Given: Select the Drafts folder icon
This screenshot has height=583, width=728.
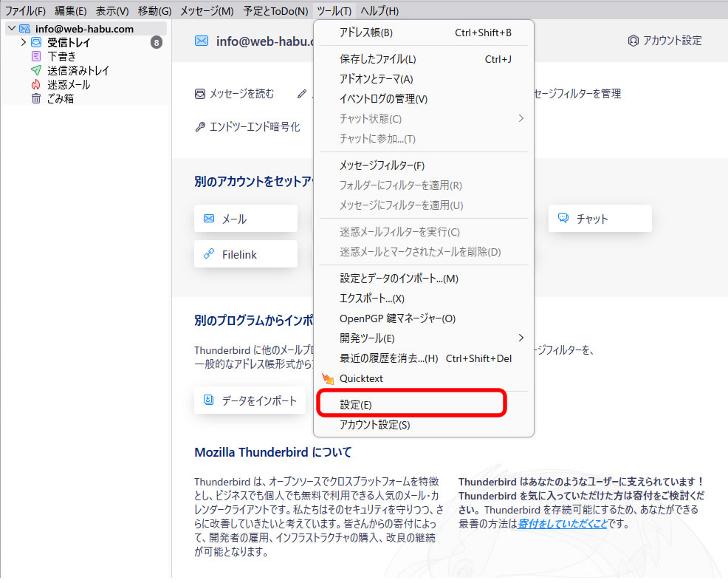Looking at the screenshot, I should [x=36, y=56].
